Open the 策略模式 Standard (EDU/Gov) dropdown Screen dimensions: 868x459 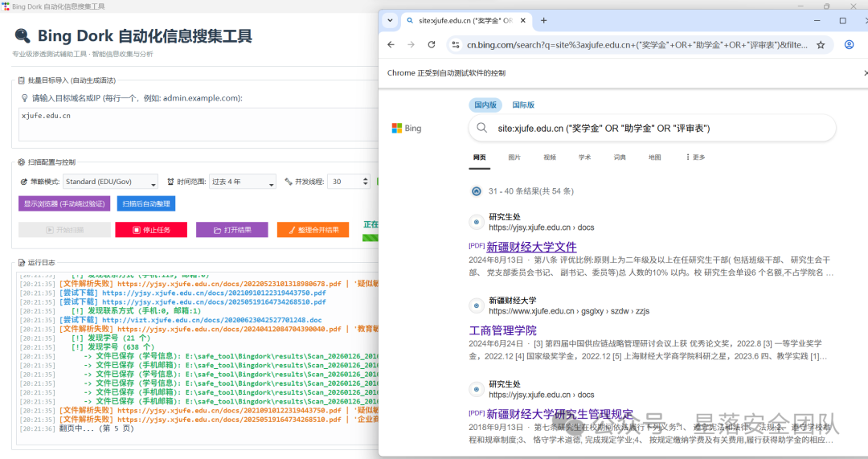[110, 182]
